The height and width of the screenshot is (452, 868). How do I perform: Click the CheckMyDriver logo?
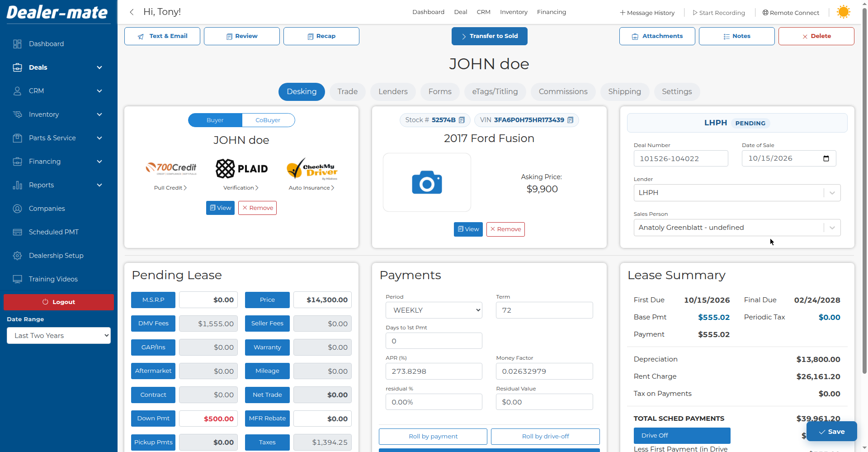tap(312, 169)
